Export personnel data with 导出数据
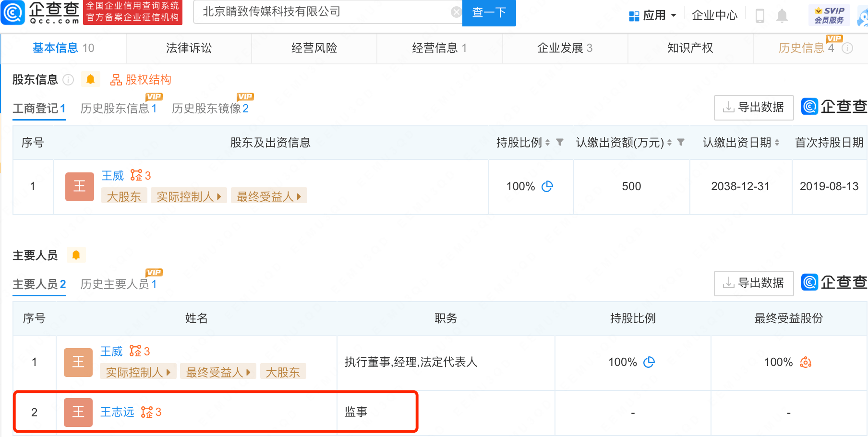 point(753,283)
